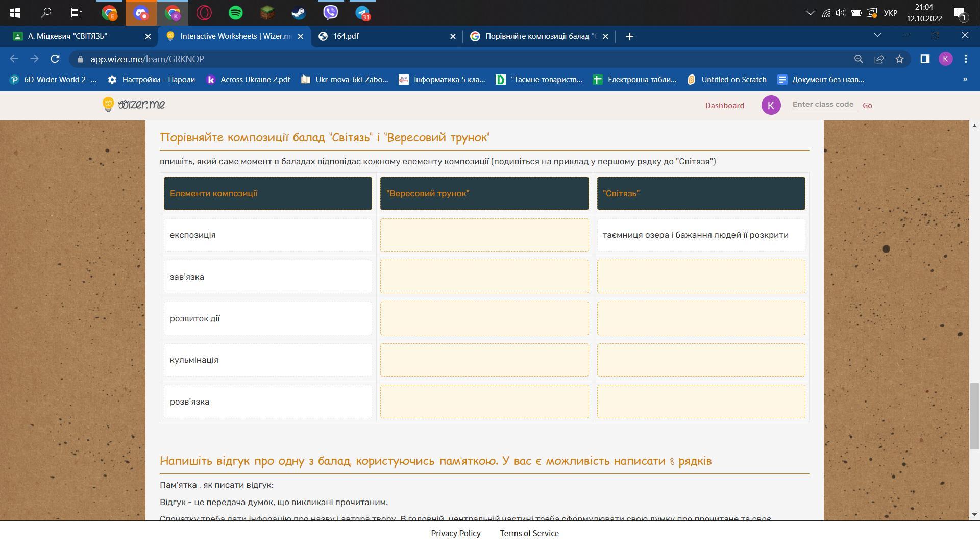This screenshot has height=551, width=980.
Task: Open Spotify from the taskbar
Action: click(235, 12)
